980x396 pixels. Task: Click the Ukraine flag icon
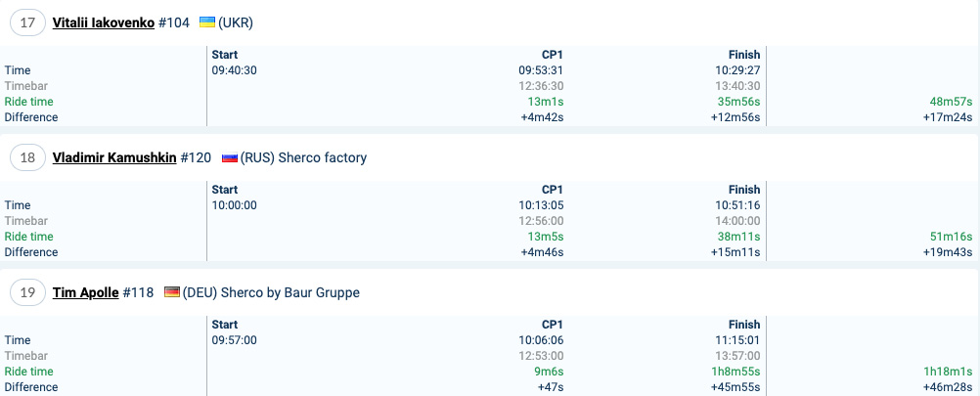207,22
